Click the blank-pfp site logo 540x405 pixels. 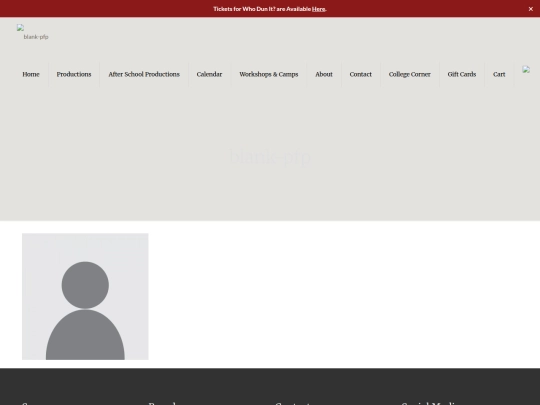pos(33,32)
